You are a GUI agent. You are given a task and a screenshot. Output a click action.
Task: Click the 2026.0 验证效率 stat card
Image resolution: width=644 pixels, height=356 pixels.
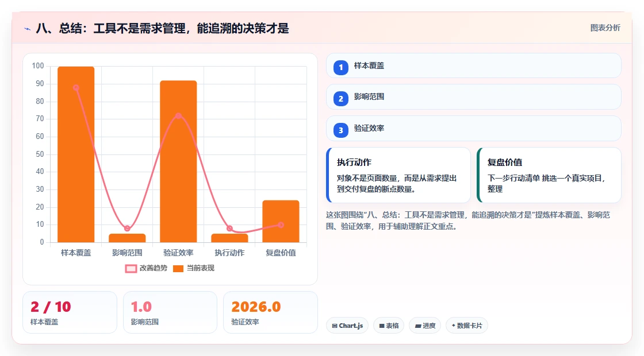point(271,312)
